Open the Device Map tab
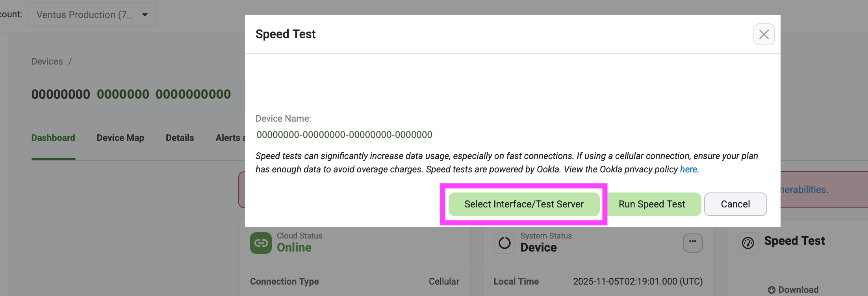 click(121, 138)
